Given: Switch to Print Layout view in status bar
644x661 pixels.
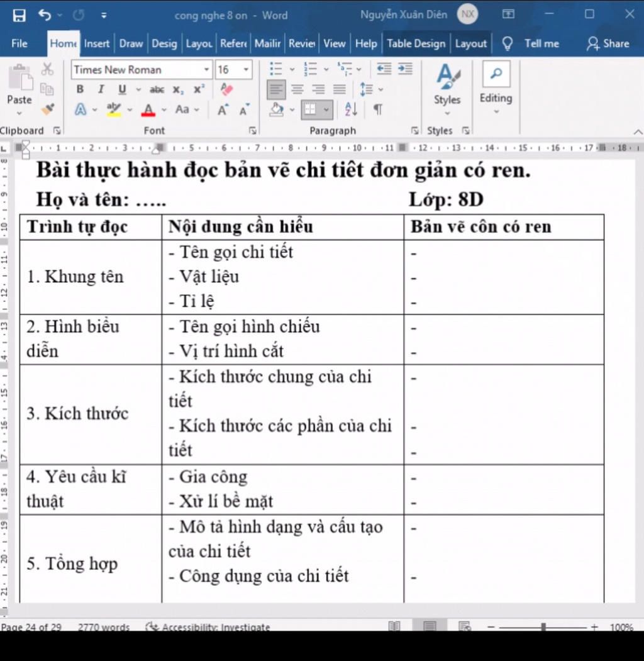Looking at the screenshot, I should coord(430,626).
